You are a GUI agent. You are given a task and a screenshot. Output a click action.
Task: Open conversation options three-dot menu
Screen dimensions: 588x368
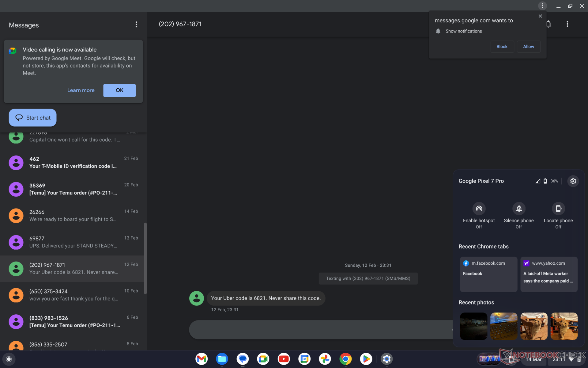[x=567, y=24]
